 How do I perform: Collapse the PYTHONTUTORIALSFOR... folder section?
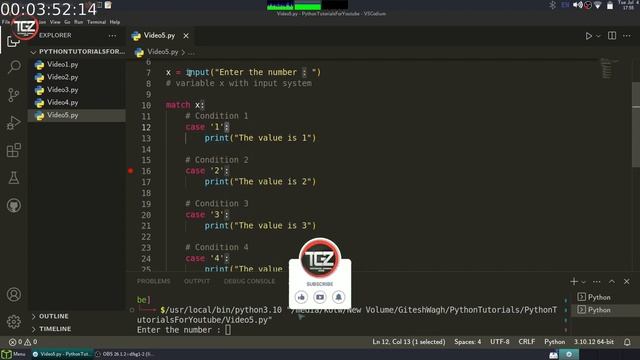pos(78,51)
